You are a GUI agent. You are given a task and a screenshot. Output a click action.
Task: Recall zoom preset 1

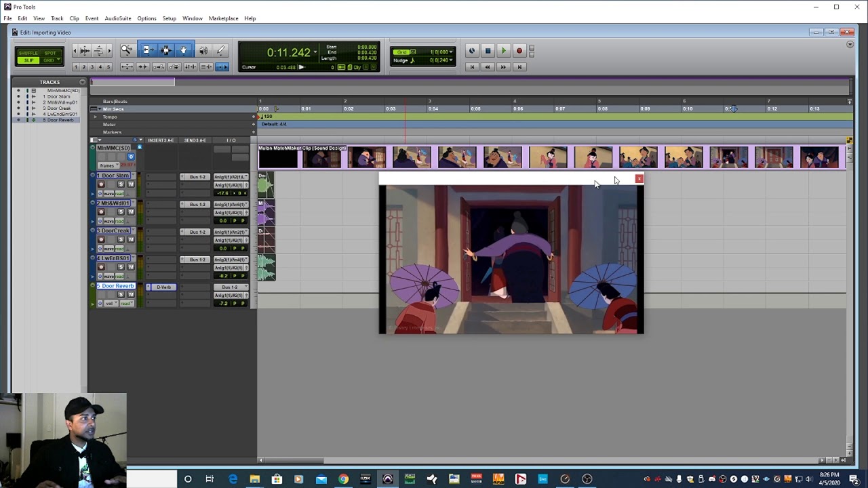[76, 67]
